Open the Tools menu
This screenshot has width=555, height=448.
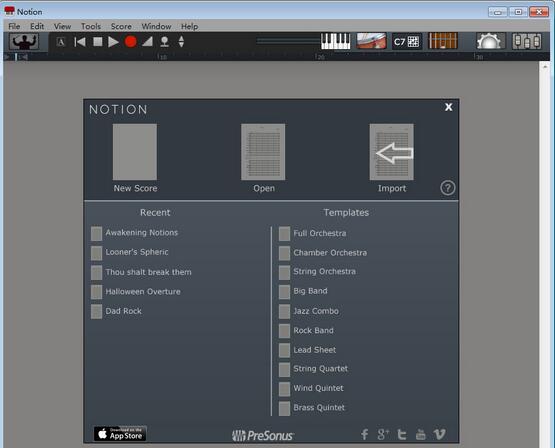coord(91,26)
